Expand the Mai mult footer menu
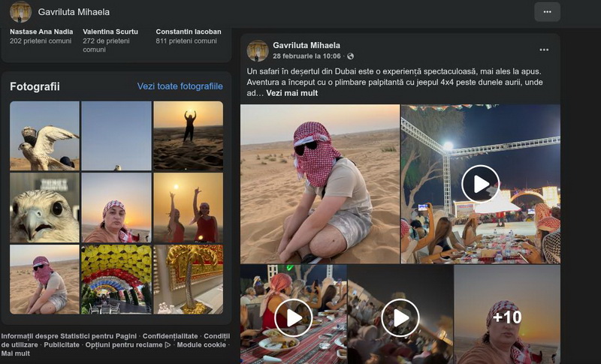Screen dimensions: 601x364 [15, 353]
